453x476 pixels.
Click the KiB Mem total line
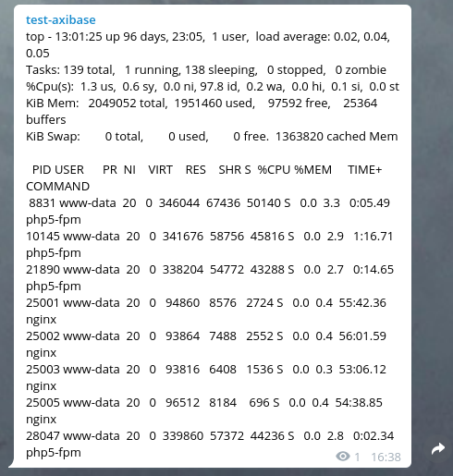[x=202, y=111]
